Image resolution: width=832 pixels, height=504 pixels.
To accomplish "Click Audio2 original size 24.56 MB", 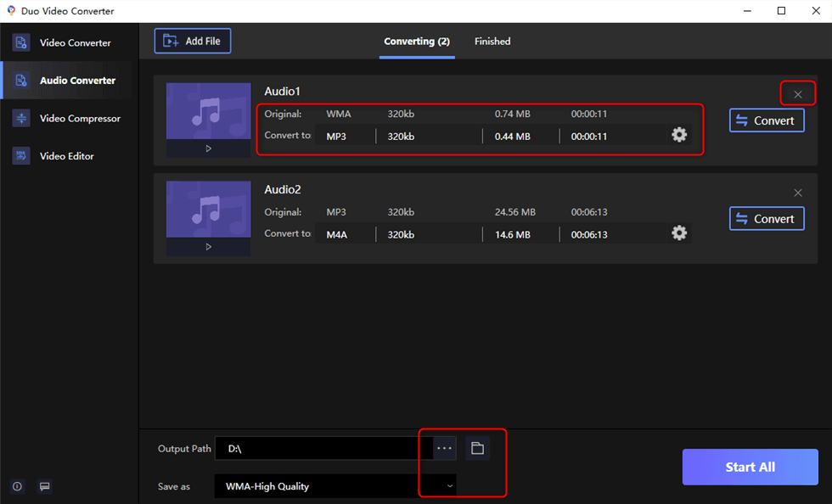I will (x=515, y=211).
